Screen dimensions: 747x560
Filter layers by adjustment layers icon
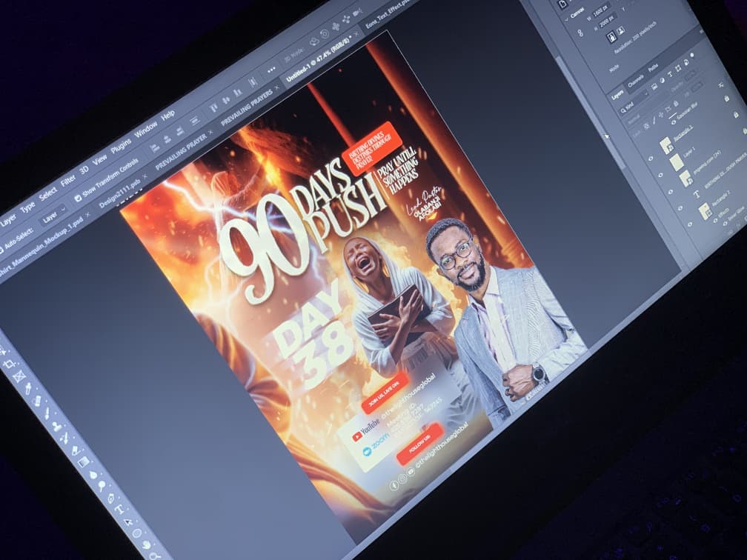[x=663, y=81]
